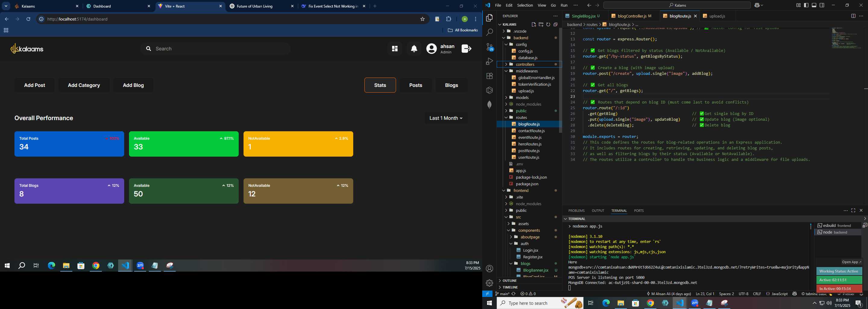Viewport: 868px width, 309px height.
Task: Refresh the Explorer file tree
Action: click(548, 24)
